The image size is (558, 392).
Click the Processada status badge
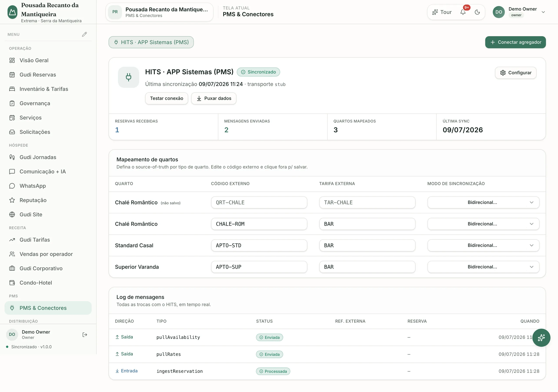click(x=273, y=371)
